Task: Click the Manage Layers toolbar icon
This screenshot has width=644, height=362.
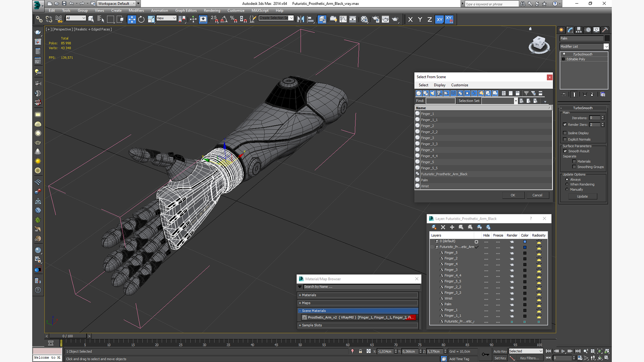Action: coord(322,19)
